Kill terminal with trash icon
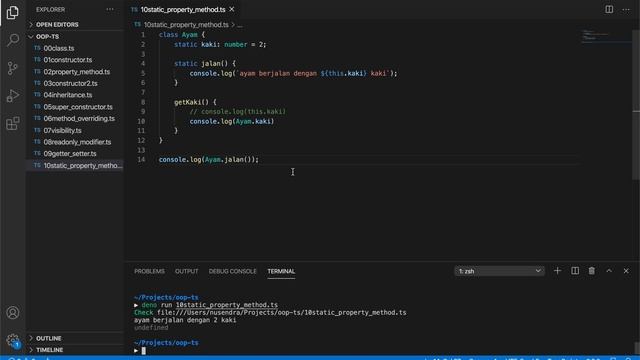This screenshot has height=360, width=640. [x=591, y=271]
